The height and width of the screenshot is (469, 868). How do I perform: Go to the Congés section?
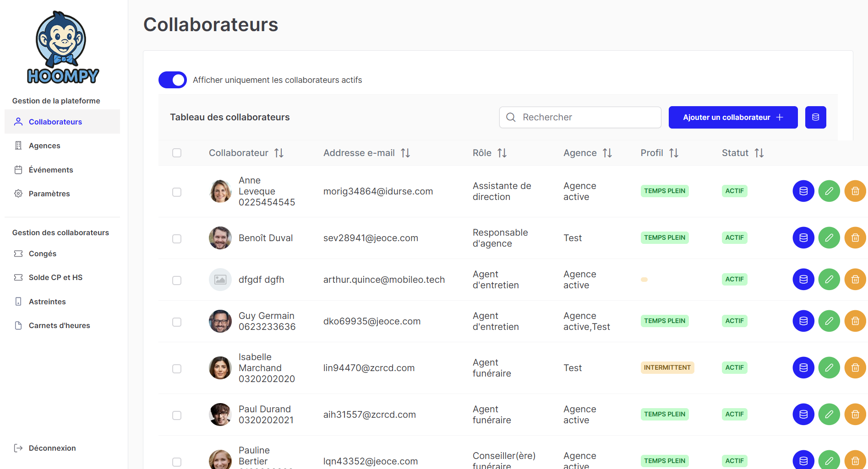click(43, 253)
